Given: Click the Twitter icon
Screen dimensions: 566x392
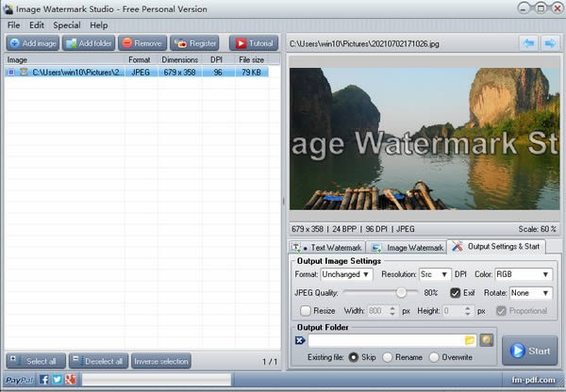Looking at the screenshot, I should [x=57, y=380].
